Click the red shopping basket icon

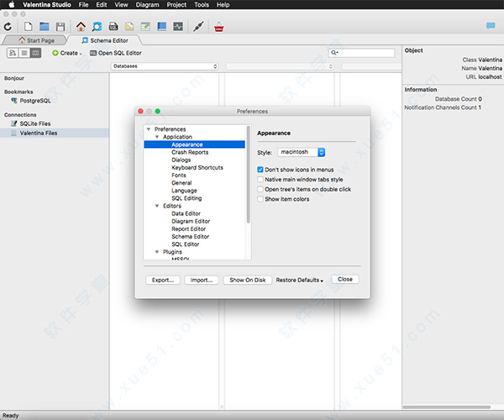click(219, 28)
